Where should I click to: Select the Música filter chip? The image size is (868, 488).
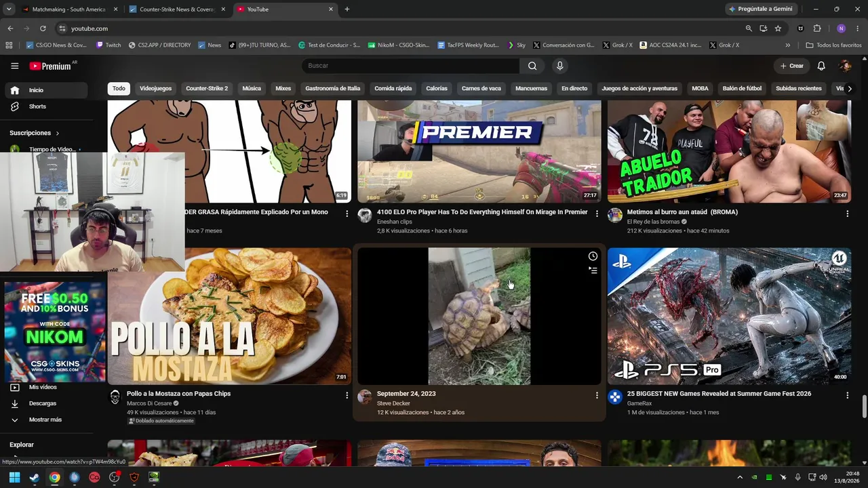(252, 89)
